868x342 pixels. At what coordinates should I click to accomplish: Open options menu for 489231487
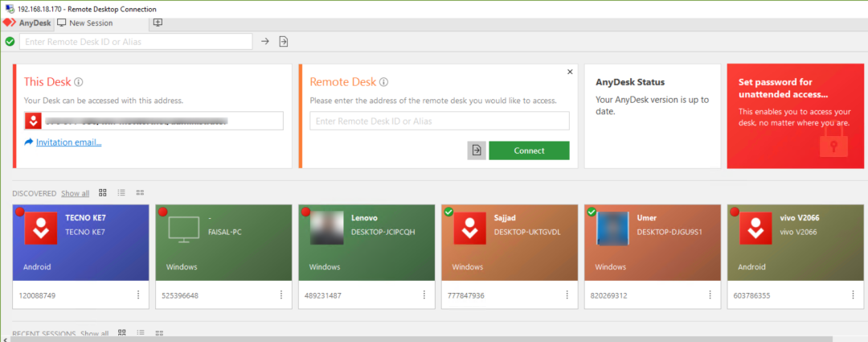pos(424,295)
